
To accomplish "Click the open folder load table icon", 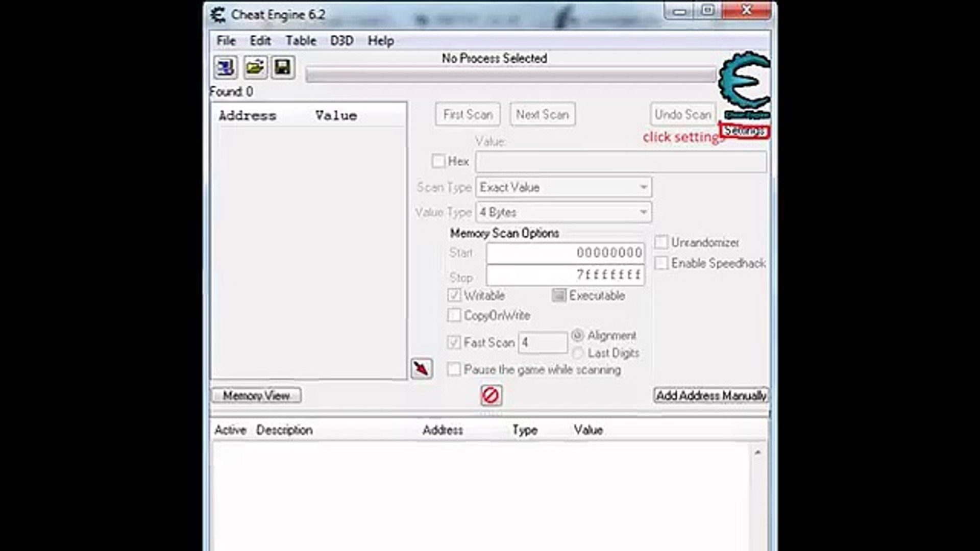I will (255, 67).
